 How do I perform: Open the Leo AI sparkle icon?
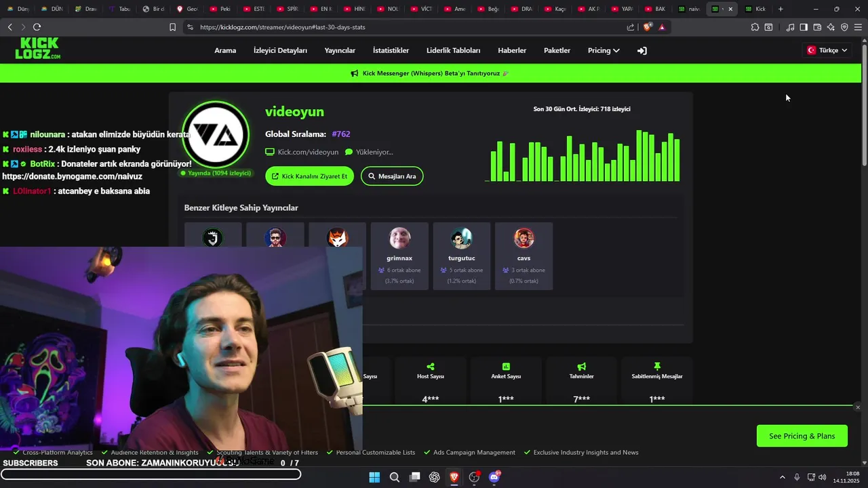click(831, 27)
